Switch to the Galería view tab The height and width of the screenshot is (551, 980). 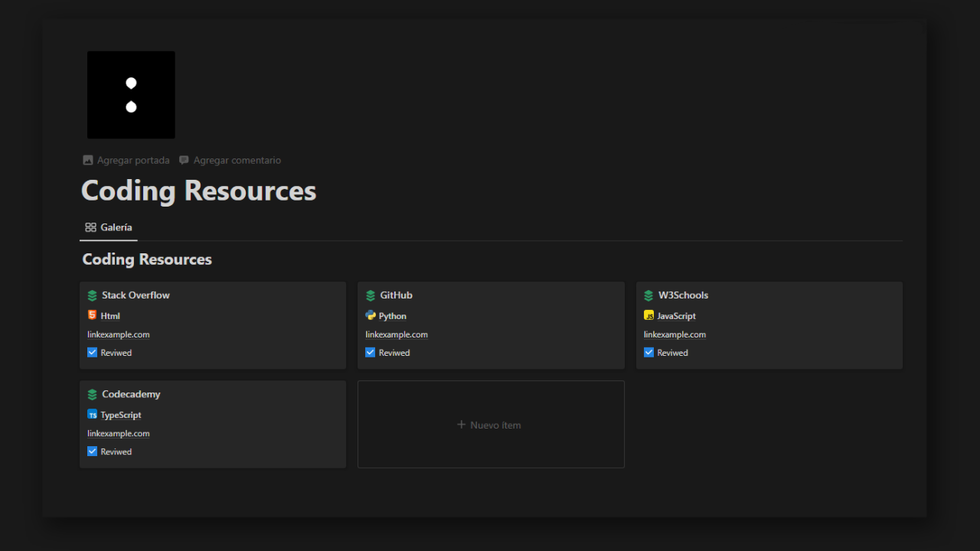[109, 227]
